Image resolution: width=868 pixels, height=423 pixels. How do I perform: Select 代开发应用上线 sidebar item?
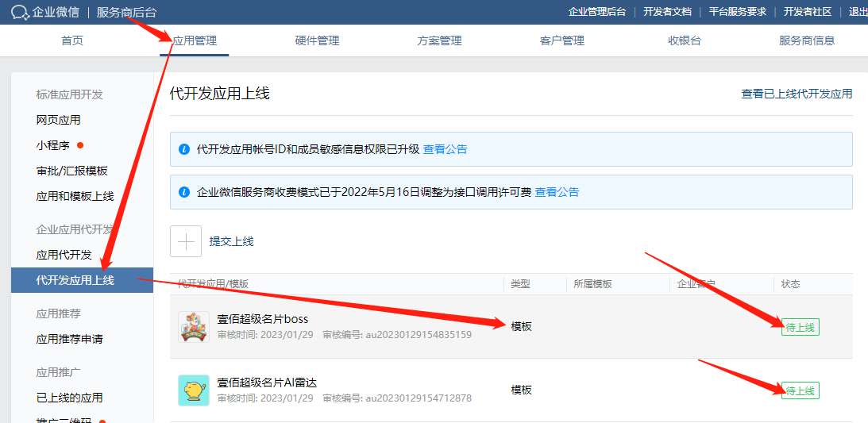82,280
